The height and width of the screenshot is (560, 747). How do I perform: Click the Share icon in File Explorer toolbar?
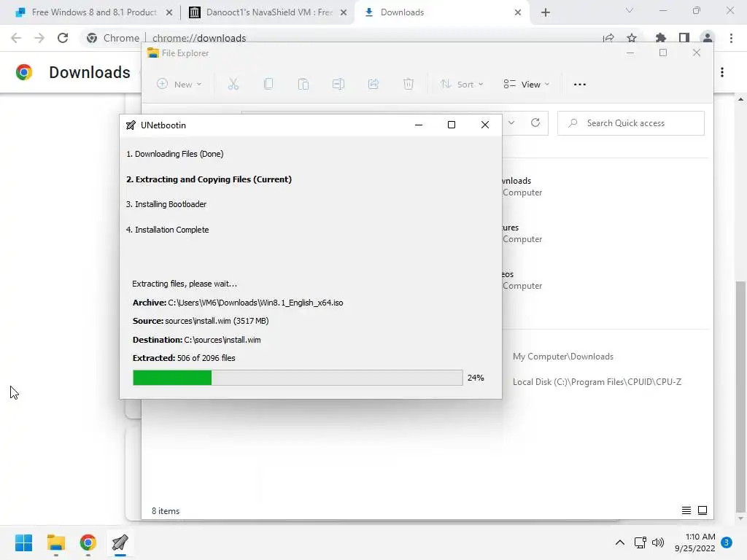click(373, 85)
